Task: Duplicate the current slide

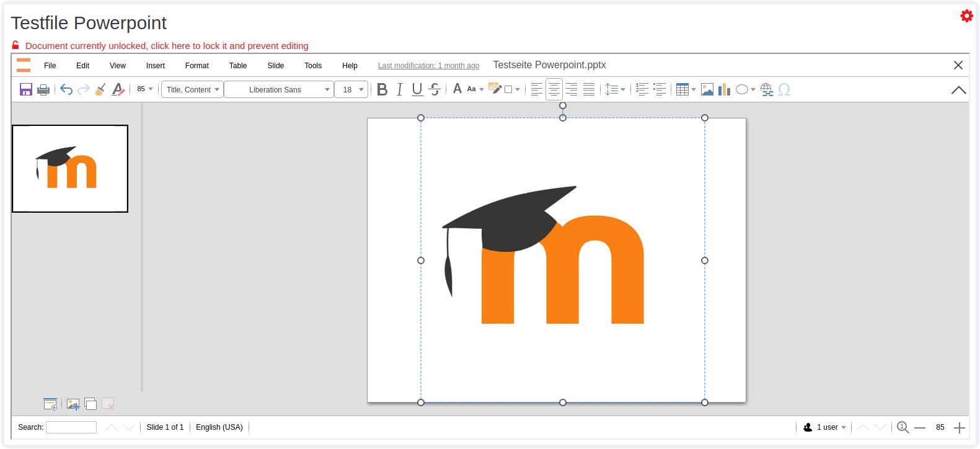Action: [x=90, y=404]
